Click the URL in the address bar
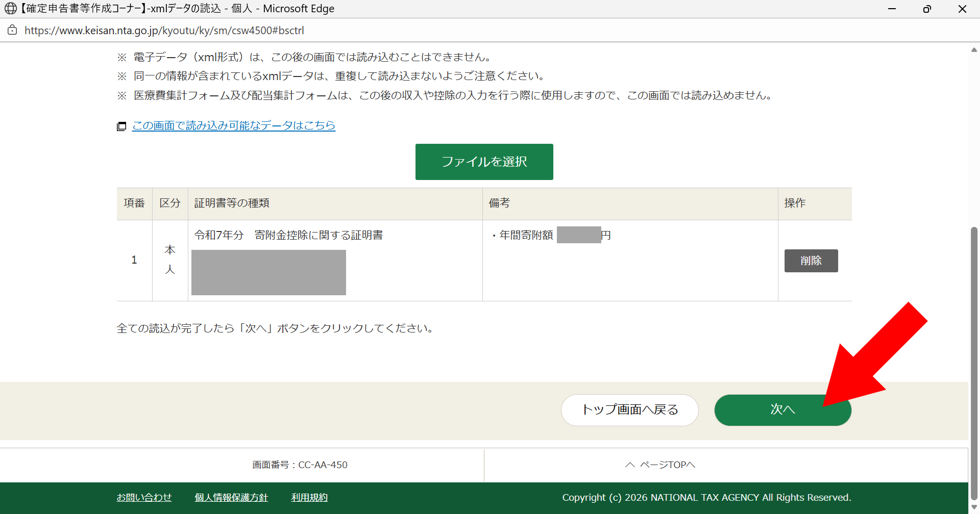This screenshot has width=980, height=514. coord(164,31)
